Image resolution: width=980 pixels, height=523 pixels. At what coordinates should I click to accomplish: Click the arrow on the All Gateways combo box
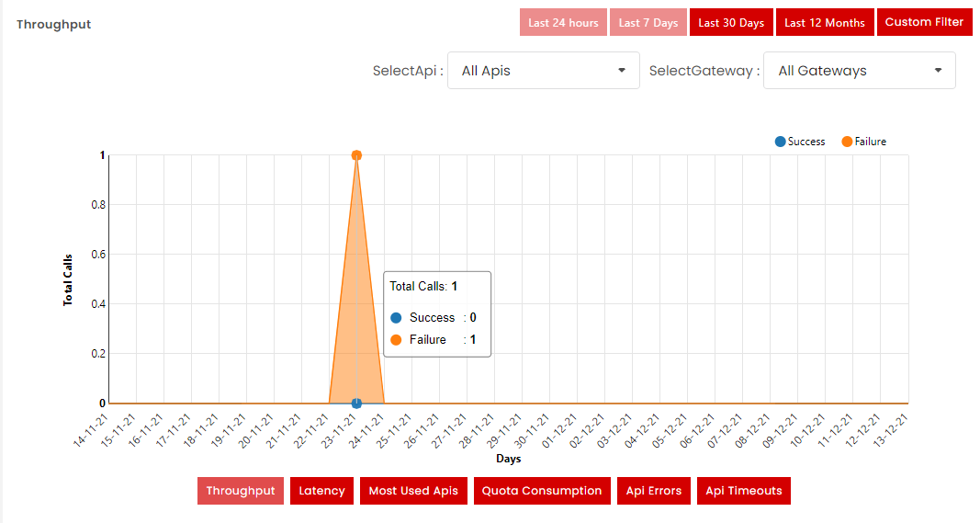click(938, 71)
